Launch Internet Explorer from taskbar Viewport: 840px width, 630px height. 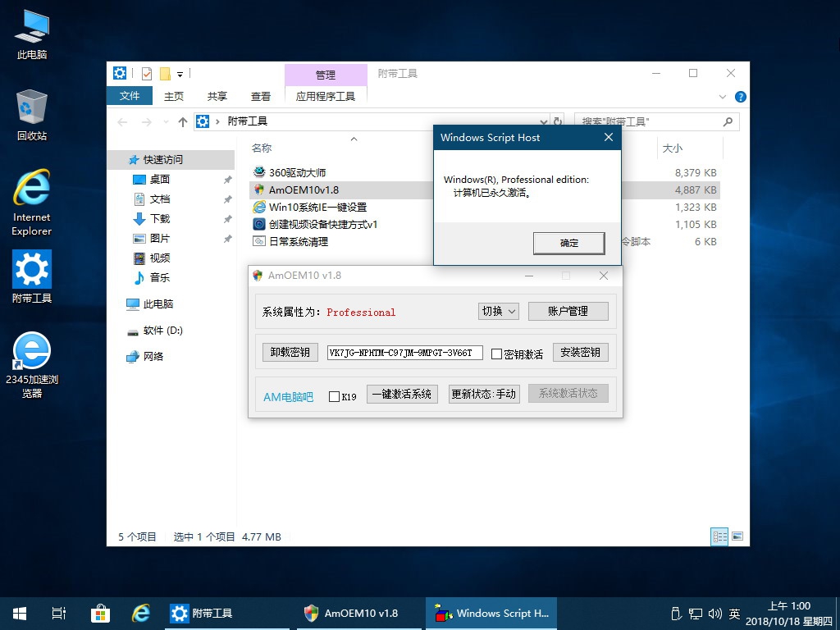[141, 614]
